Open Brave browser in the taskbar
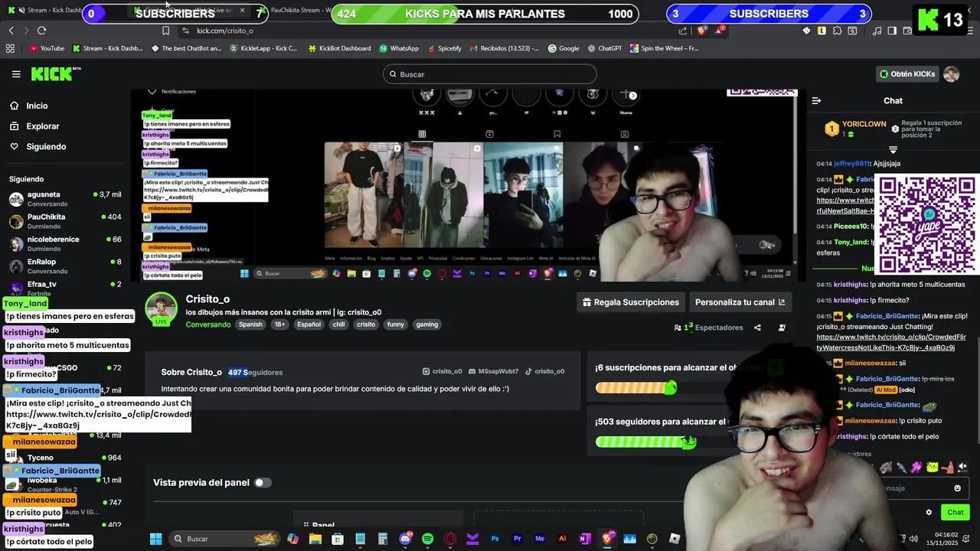 607,539
